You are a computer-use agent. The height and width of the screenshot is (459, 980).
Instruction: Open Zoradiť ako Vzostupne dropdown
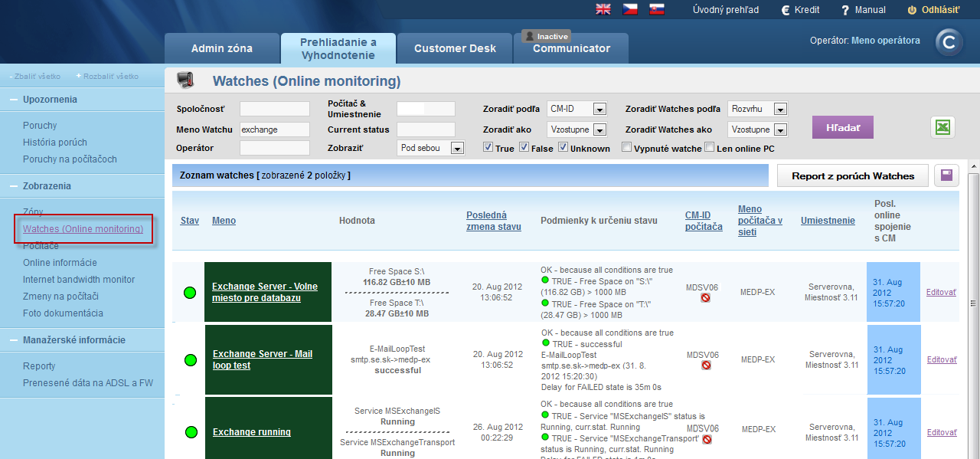click(577, 130)
